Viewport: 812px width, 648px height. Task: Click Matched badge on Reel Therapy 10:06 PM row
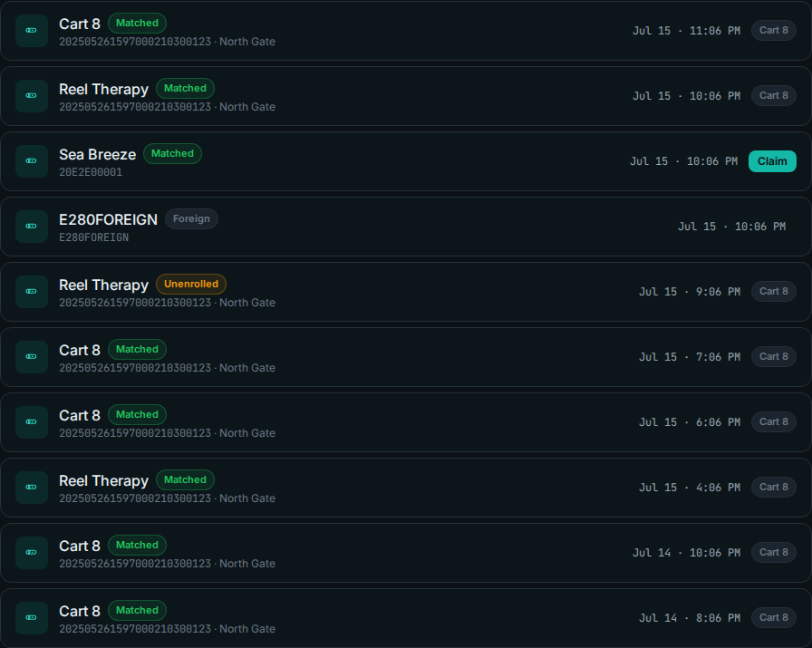point(186,89)
